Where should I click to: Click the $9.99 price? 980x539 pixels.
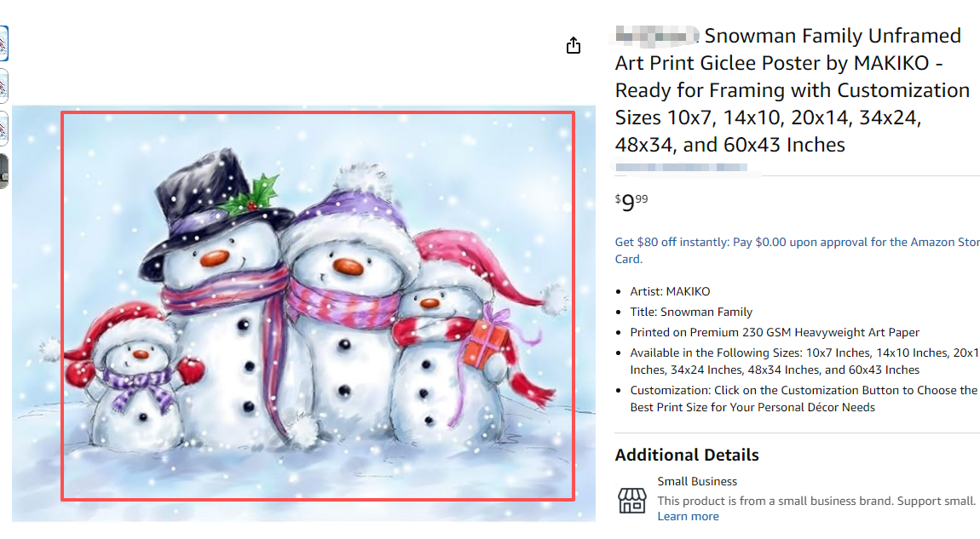[631, 203]
